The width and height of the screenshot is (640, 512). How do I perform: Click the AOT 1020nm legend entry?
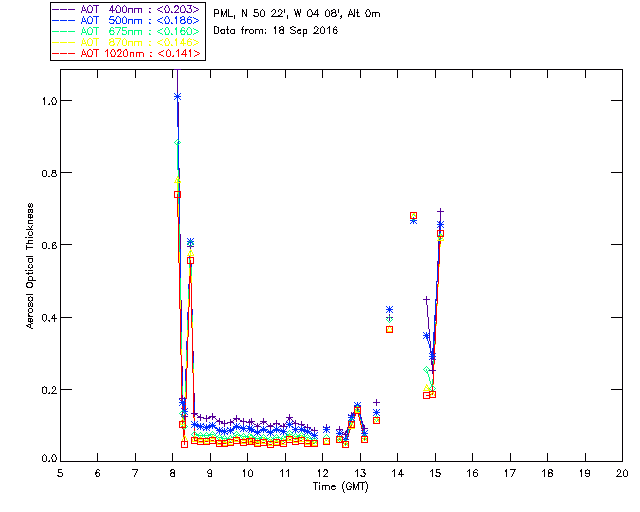126,53
